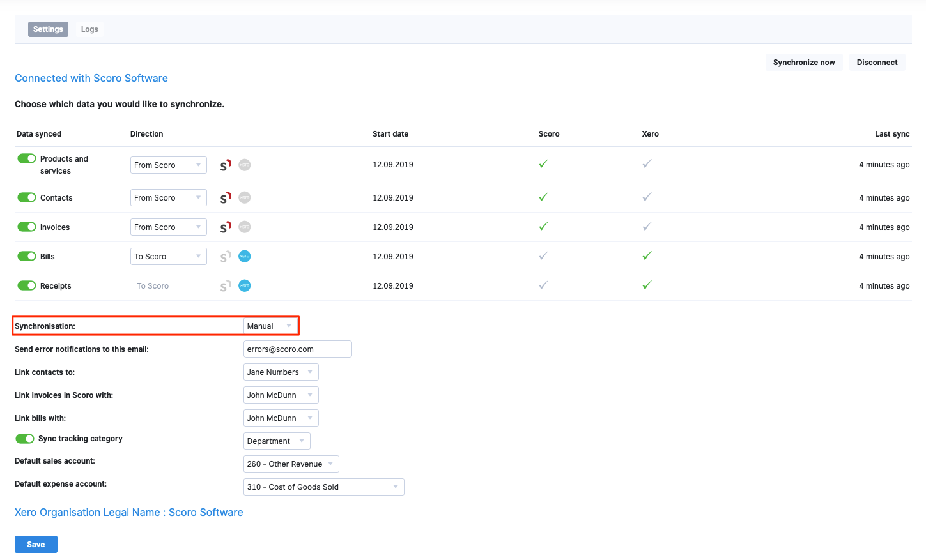Click the blue Xero icon in Bills row

pyautogui.click(x=245, y=257)
